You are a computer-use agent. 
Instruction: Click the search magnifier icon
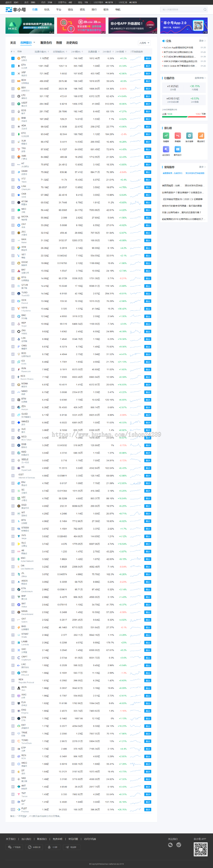tap(204, 9)
